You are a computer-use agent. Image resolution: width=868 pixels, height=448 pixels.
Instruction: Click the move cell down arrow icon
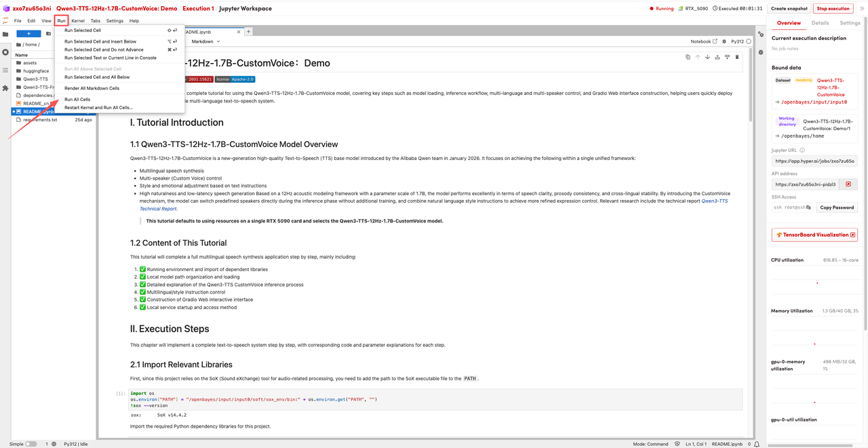click(x=707, y=57)
